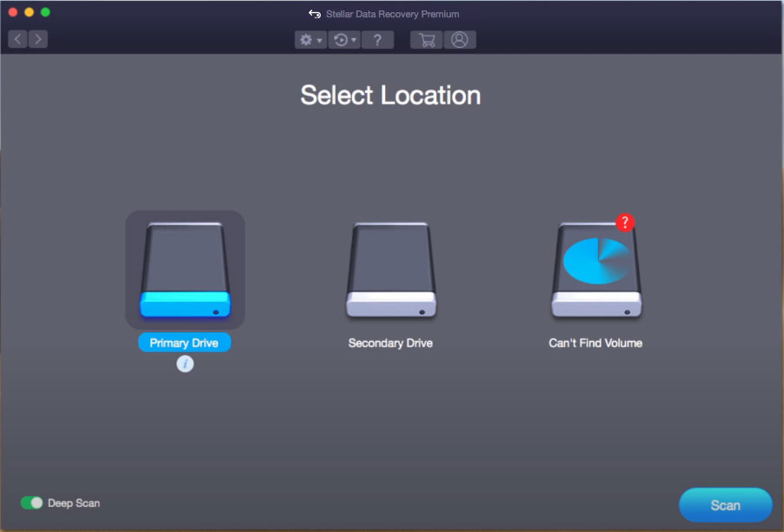Image resolution: width=784 pixels, height=532 pixels.
Task: Open the dropdown next to the history icon
Action: [x=351, y=39]
